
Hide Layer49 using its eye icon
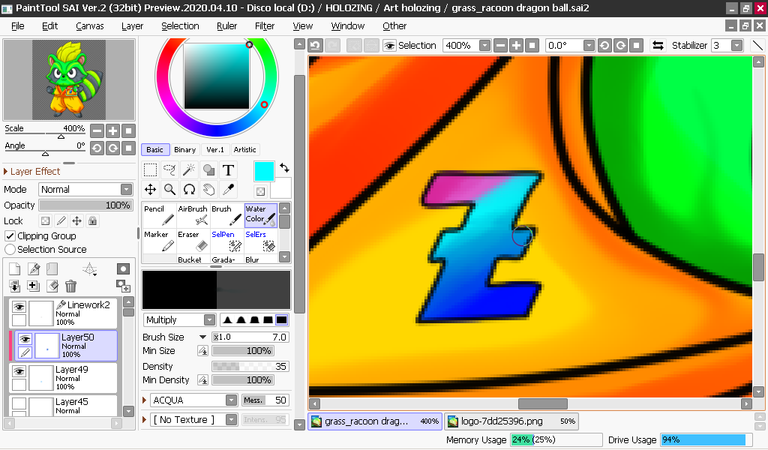(x=19, y=372)
